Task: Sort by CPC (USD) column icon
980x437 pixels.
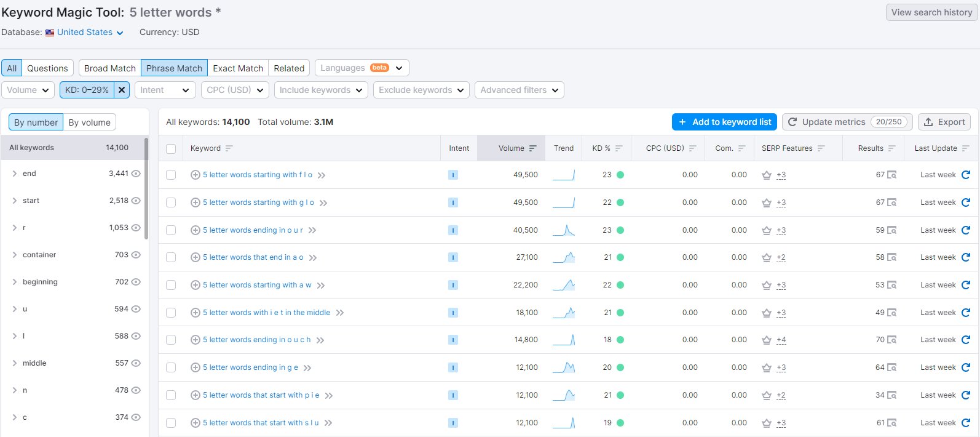Action: pos(692,148)
